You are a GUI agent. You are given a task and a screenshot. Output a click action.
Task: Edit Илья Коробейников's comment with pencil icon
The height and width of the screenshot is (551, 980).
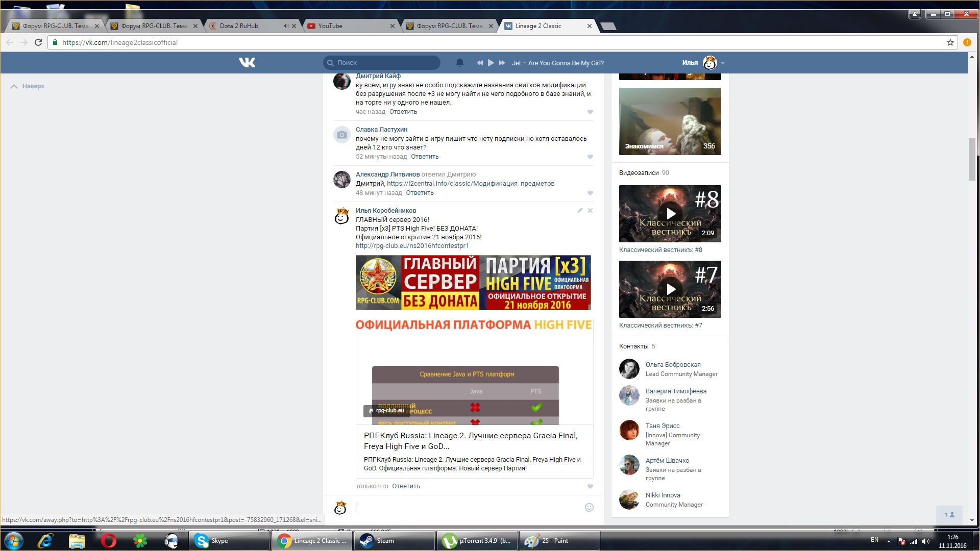point(580,210)
